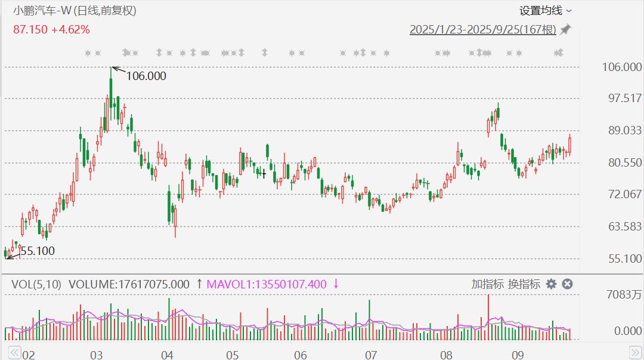Image resolution: width=644 pixels, height=360 pixels.
Task: Click the rightmost event marker above the chart
Action: click(x=559, y=53)
